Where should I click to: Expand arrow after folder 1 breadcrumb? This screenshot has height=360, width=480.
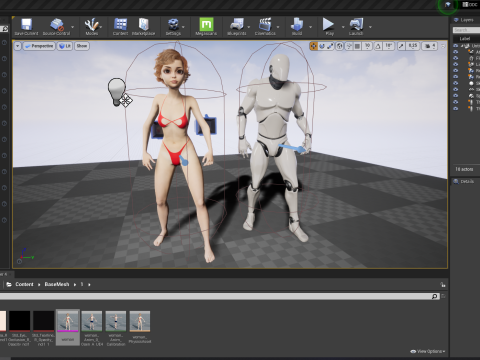pos(89,284)
